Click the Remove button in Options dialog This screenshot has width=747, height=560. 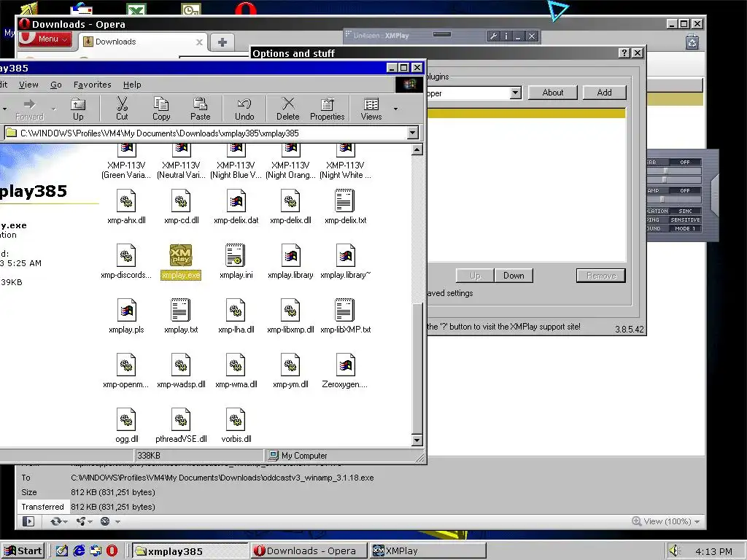click(601, 275)
